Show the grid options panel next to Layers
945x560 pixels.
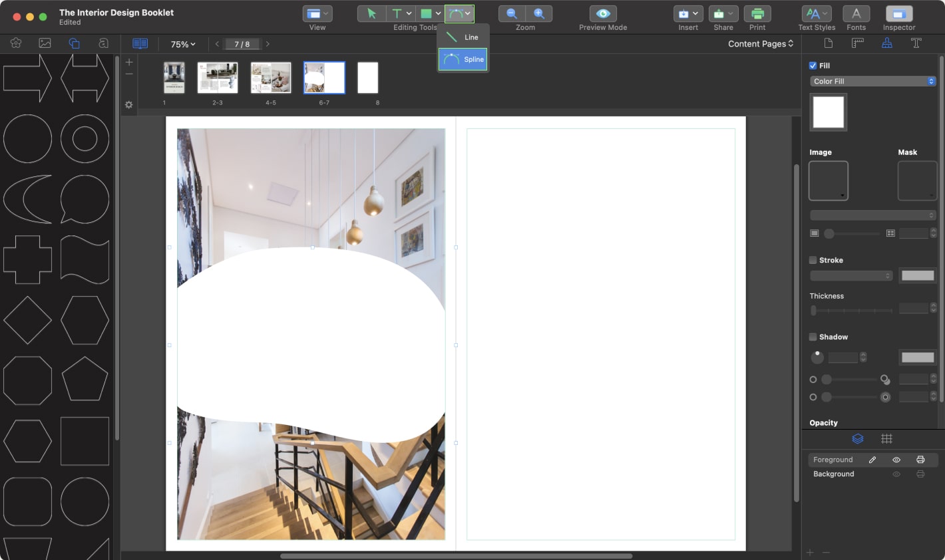click(887, 438)
